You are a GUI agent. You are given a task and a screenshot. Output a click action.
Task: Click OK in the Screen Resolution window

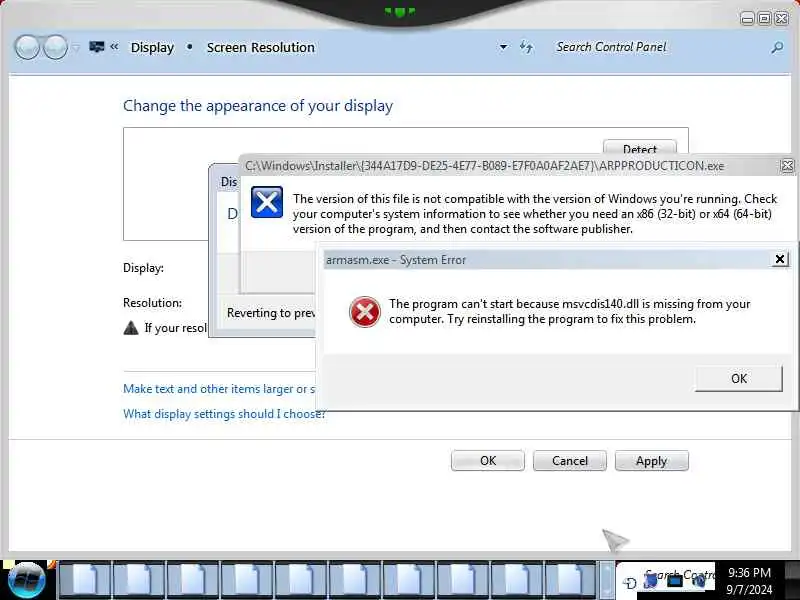point(488,461)
